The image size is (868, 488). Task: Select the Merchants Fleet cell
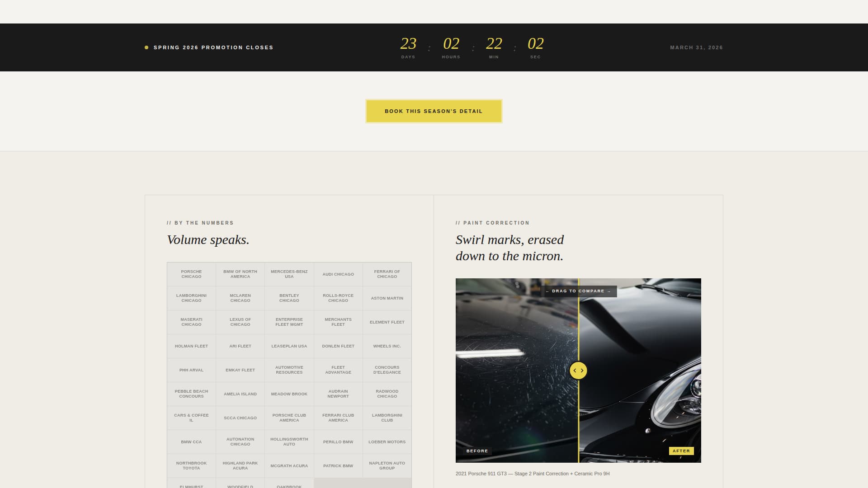[338, 322]
